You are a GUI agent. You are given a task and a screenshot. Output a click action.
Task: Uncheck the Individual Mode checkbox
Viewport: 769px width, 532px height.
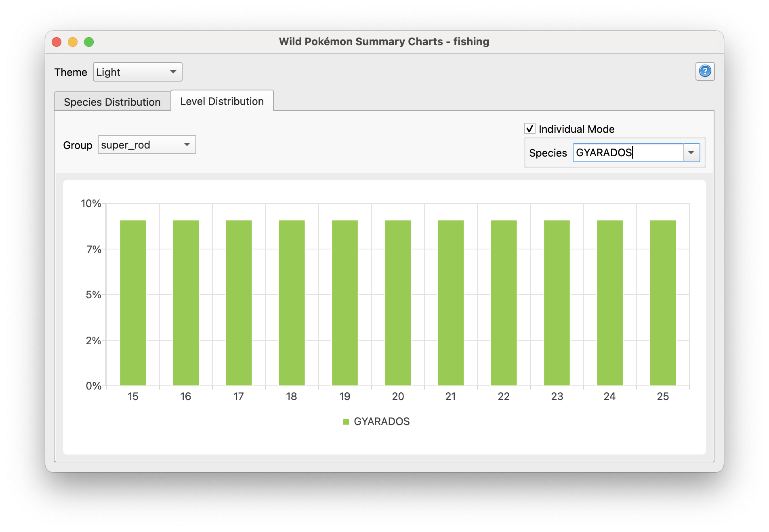(x=529, y=129)
